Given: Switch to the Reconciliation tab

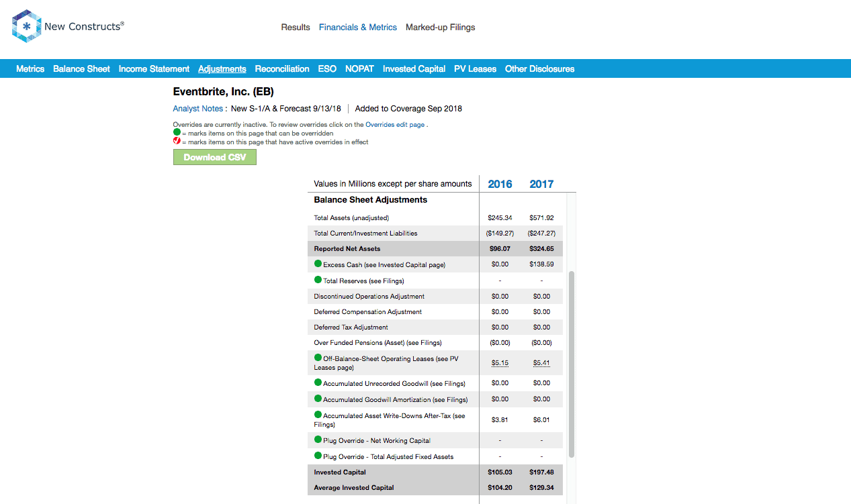Looking at the screenshot, I should click(x=282, y=68).
